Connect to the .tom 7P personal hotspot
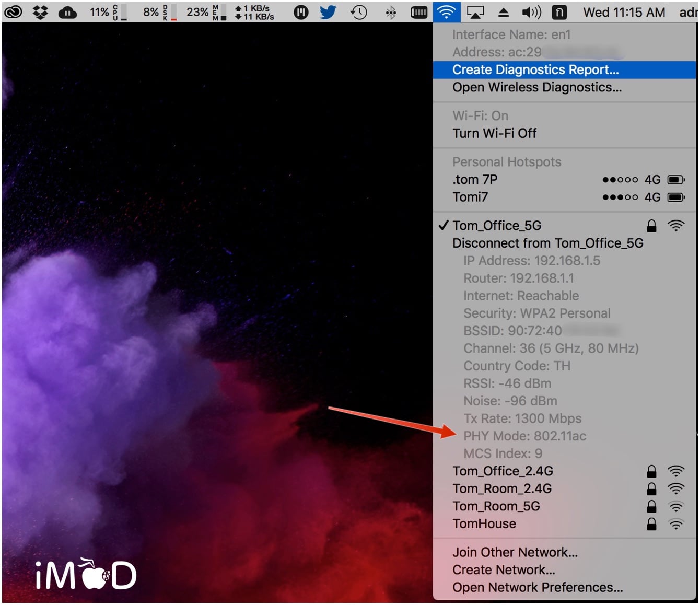700x605 pixels. (475, 179)
